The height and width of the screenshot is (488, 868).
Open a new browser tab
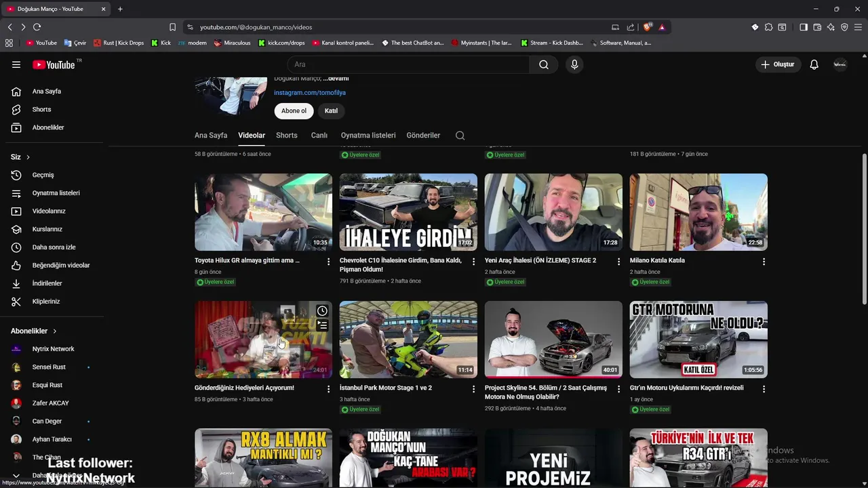(120, 9)
